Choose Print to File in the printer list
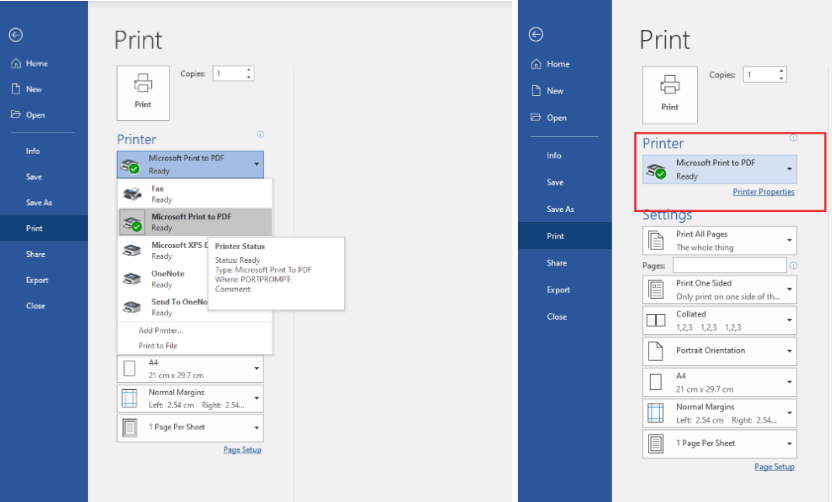Screen dimensions: 832x502 point(158,345)
